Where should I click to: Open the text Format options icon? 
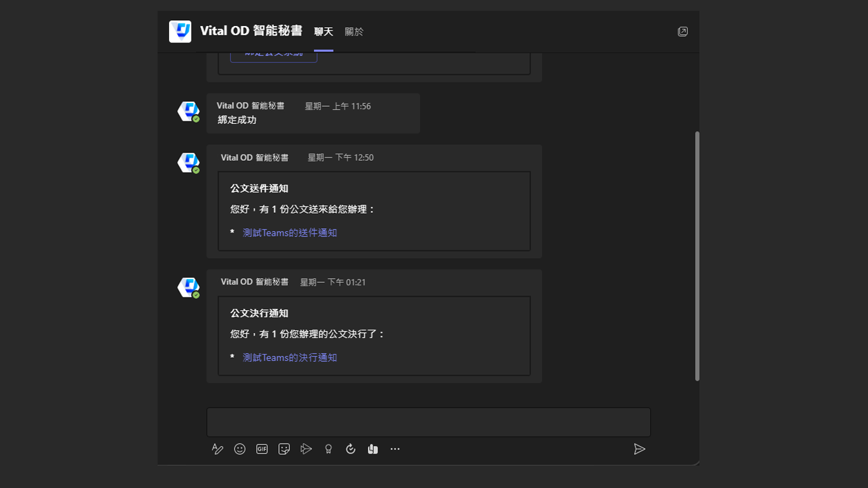[217, 449]
